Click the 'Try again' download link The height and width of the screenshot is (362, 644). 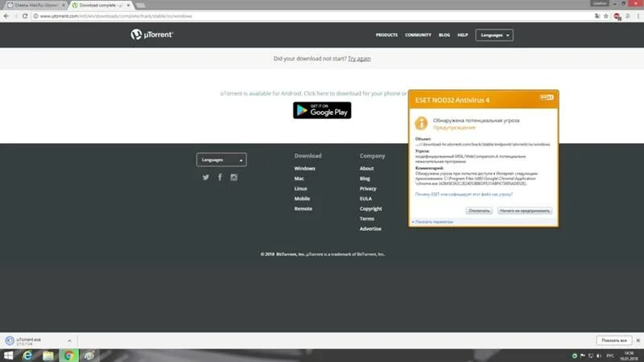click(x=359, y=59)
